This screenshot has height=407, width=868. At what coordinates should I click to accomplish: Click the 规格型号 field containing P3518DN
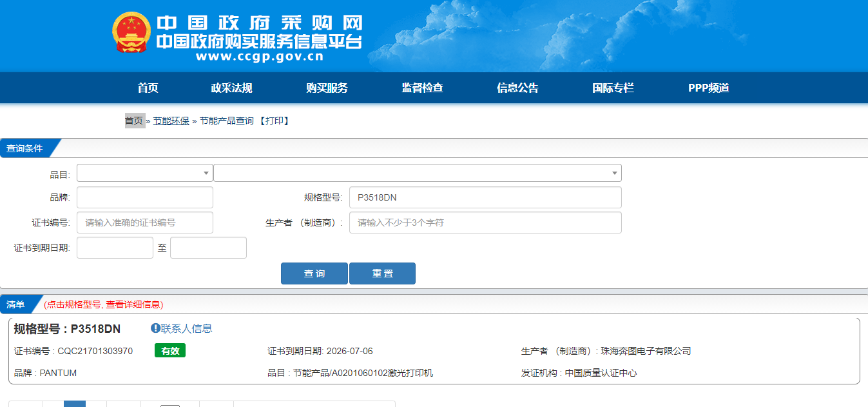[485, 197]
